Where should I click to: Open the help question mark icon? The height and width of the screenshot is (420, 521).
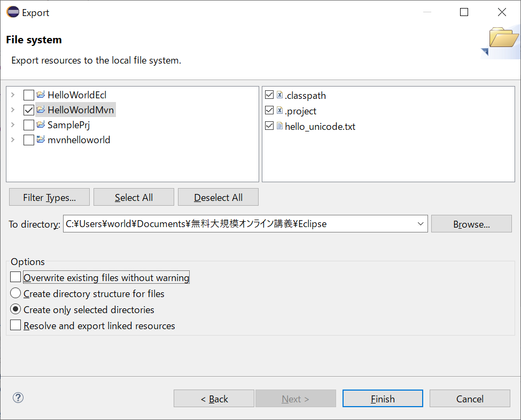pos(18,398)
